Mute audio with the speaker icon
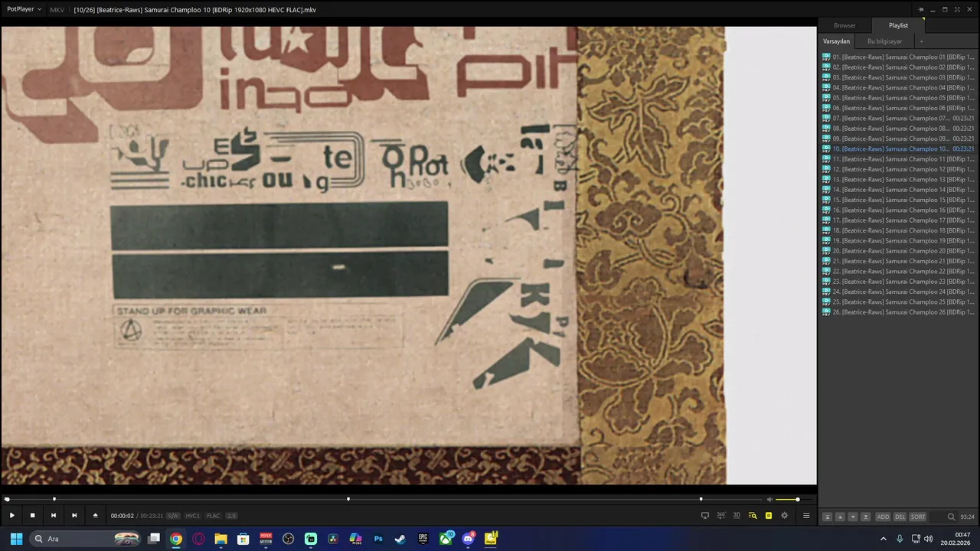Viewport: 980px width, 551px height. click(769, 500)
